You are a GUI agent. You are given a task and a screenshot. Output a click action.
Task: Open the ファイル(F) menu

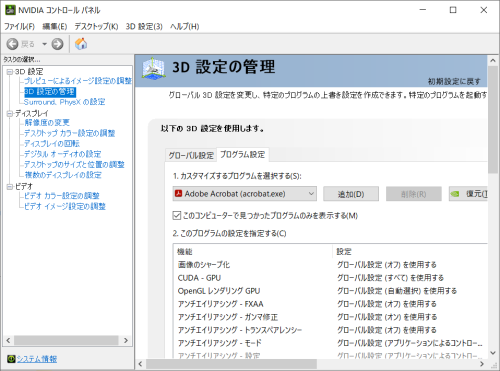pyautogui.click(x=19, y=26)
